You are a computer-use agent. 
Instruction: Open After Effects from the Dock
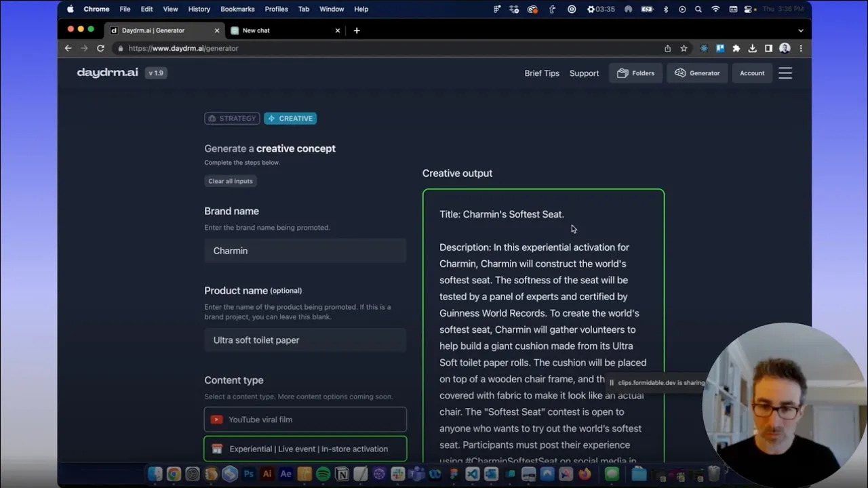[286, 474]
